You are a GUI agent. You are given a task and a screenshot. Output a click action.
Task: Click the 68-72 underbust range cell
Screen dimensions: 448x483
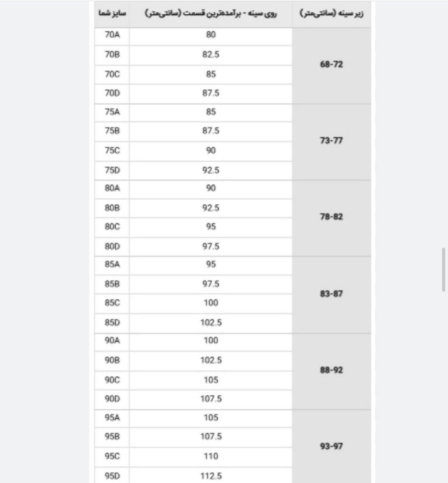click(331, 65)
